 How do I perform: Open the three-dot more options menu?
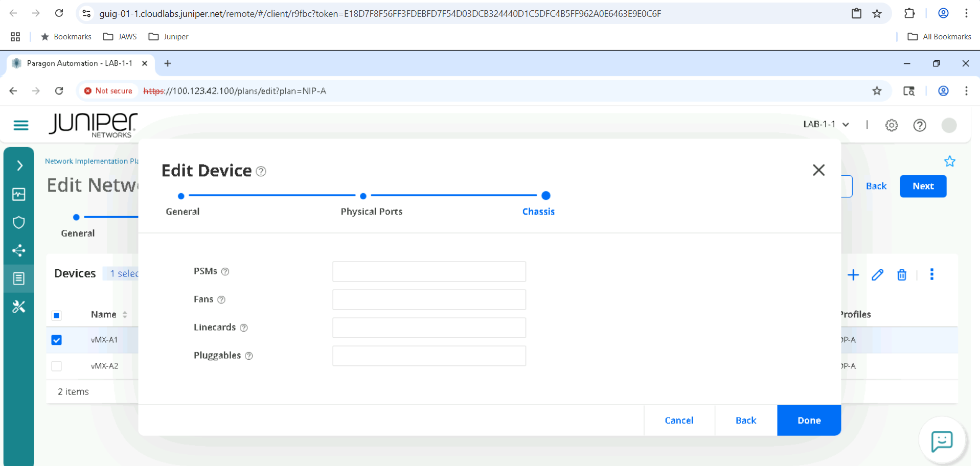coord(931,275)
